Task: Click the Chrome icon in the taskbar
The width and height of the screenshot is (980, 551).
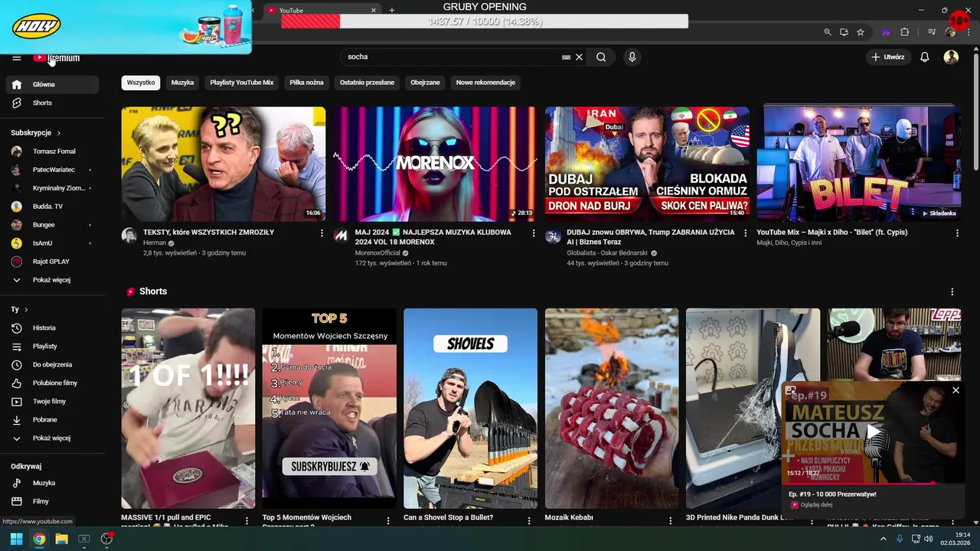Action: 39,539
